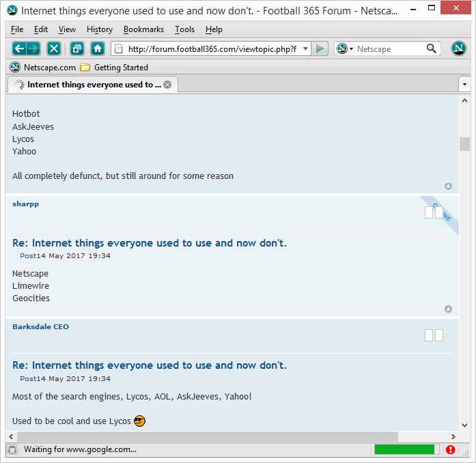Image resolution: width=476 pixels, height=463 pixels.
Task: Select the Internet things everyone used to tab
Action: click(93, 85)
